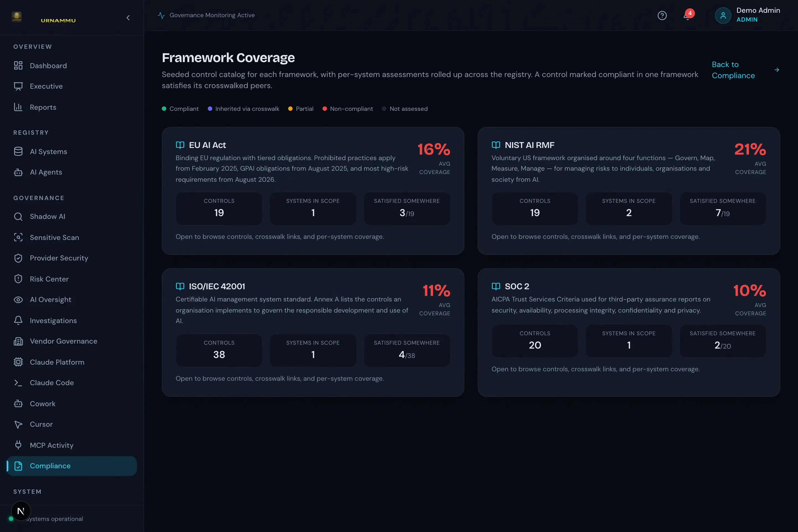Click the green Compliant legend dot
The image size is (798, 532).
coord(164,109)
